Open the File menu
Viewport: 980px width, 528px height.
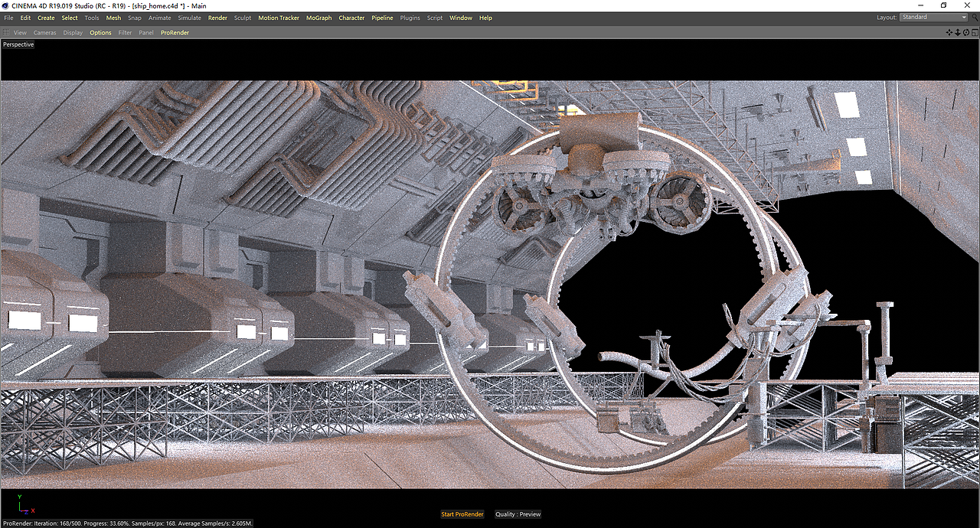pyautogui.click(x=8, y=18)
